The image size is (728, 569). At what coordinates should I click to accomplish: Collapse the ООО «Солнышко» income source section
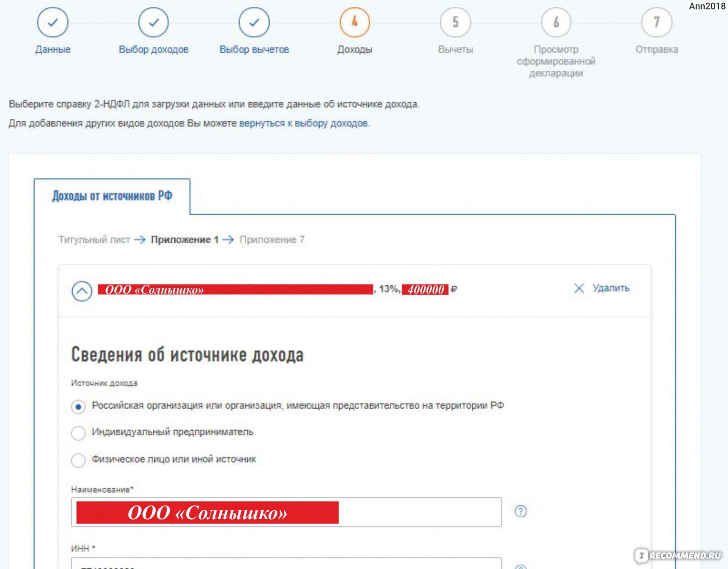pos(82,291)
